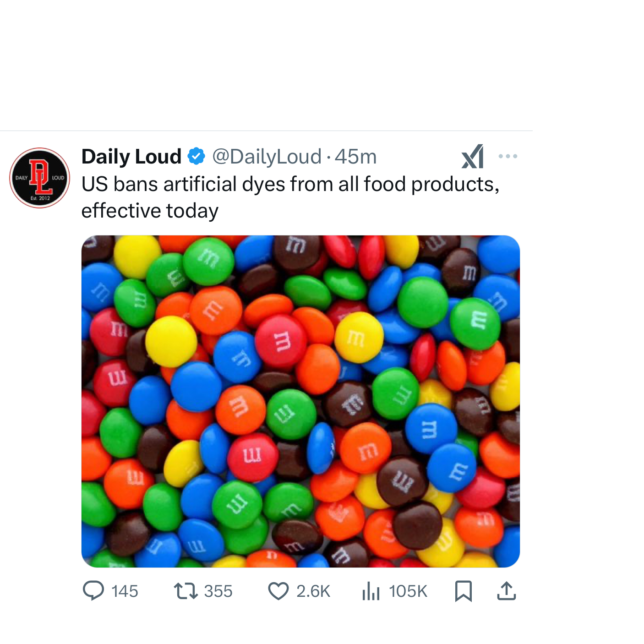Open the M&Ms candy image

click(300, 401)
